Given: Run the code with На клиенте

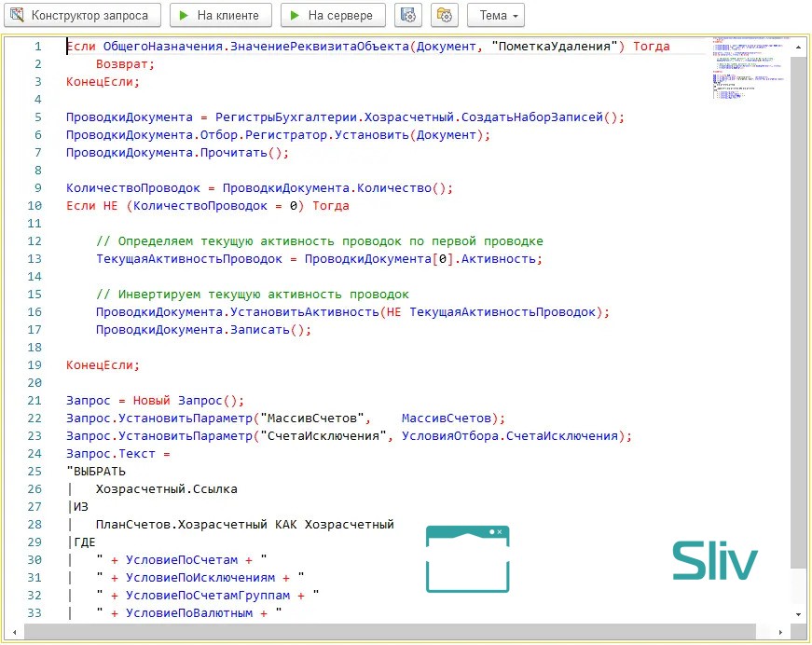Looking at the screenshot, I should pos(220,15).
